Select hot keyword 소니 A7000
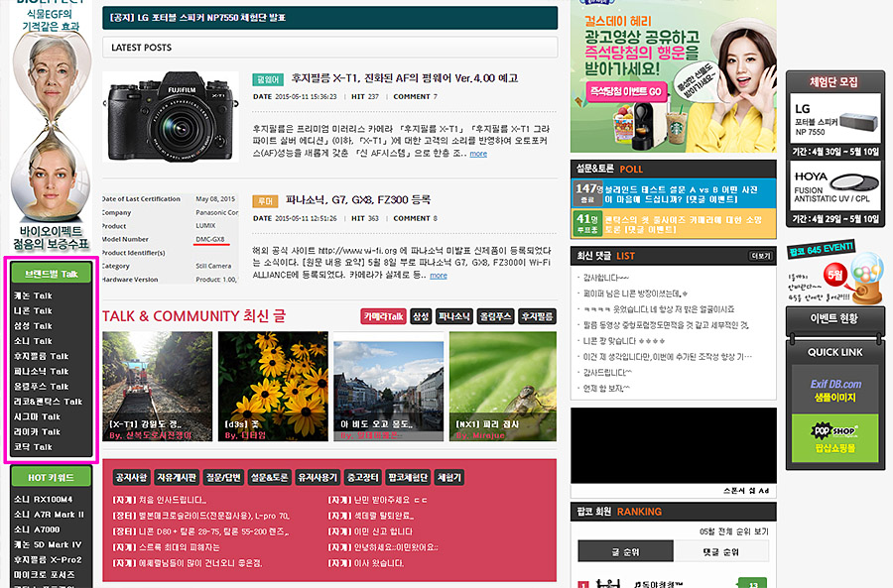This screenshot has height=588, width=893. (37, 529)
